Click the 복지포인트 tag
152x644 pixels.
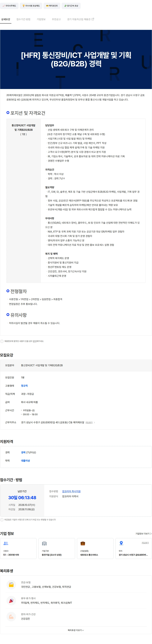[52, 6]
